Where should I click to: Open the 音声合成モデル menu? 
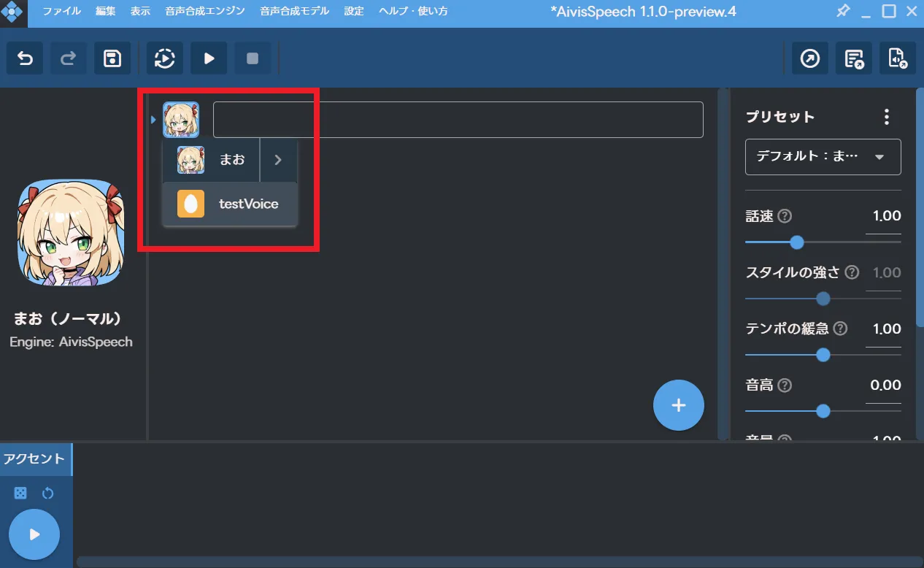[294, 11]
